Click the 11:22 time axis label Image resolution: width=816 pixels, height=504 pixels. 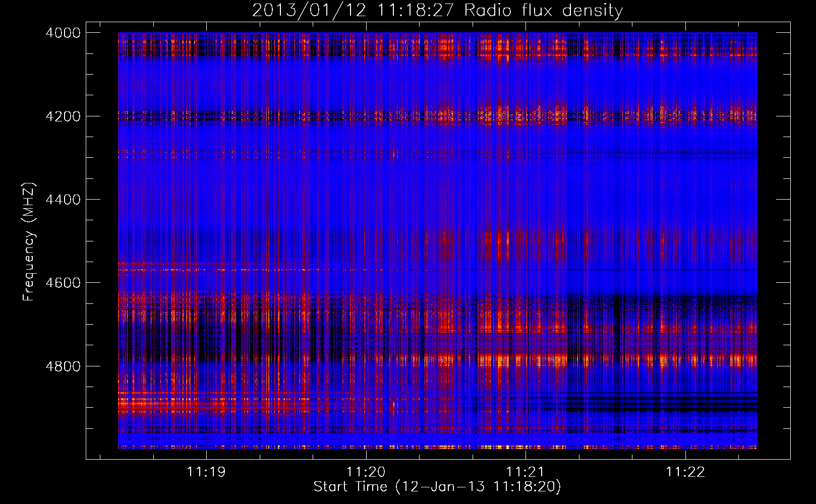[685, 472]
